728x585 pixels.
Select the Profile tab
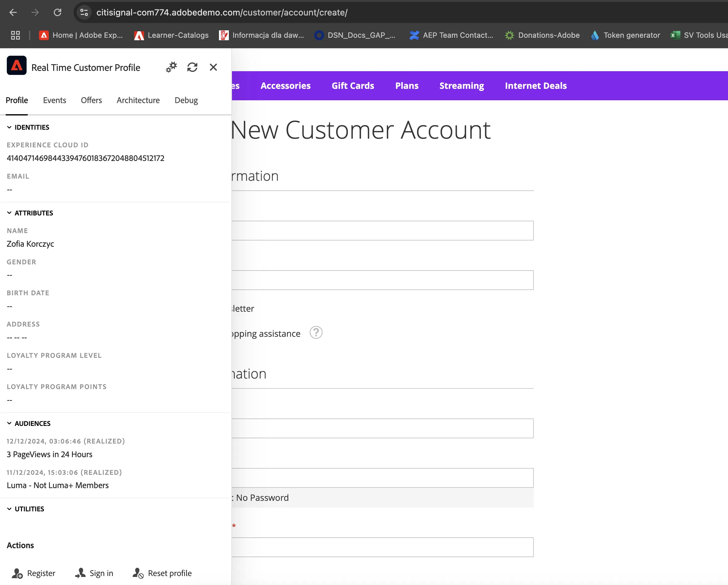[17, 100]
